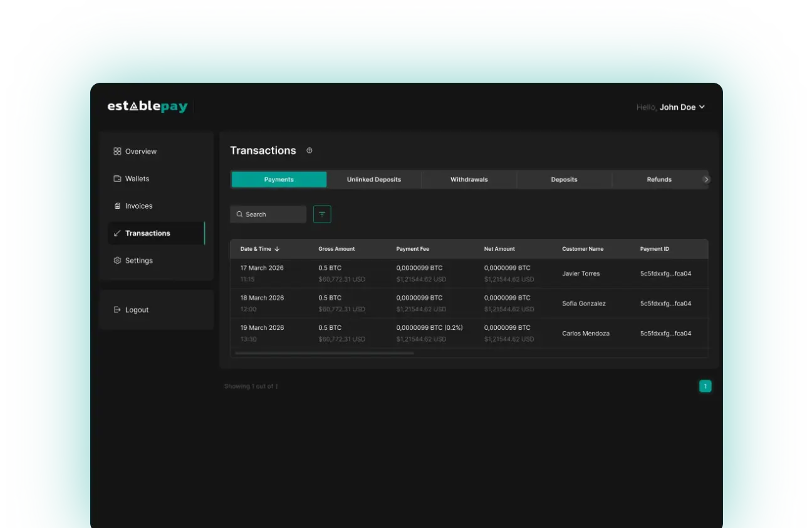Select customer Carlos Mendoza
Screen dimensions: 812x528
pyautogui.click(x=586, y=334)
